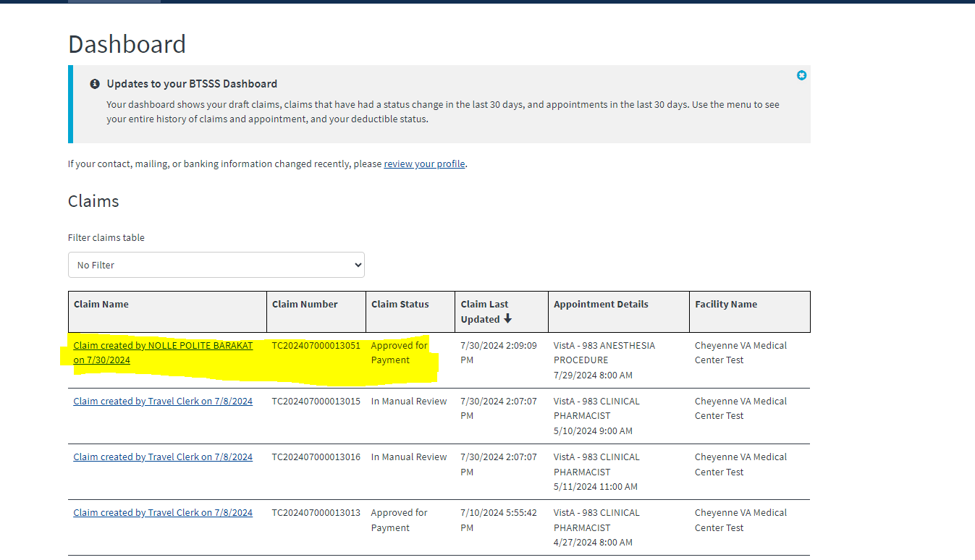Click the highlighted Approved for Payment status
The width and height of the screenshot is (975, 560).
pos(399,353)
